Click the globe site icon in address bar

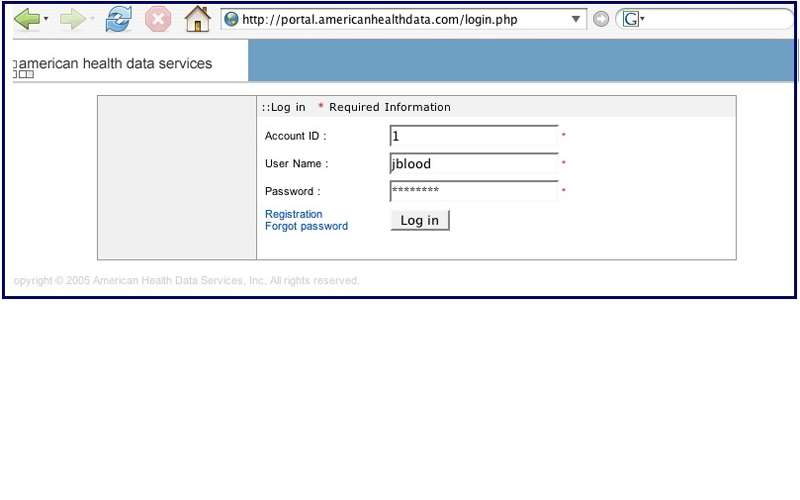232,19
